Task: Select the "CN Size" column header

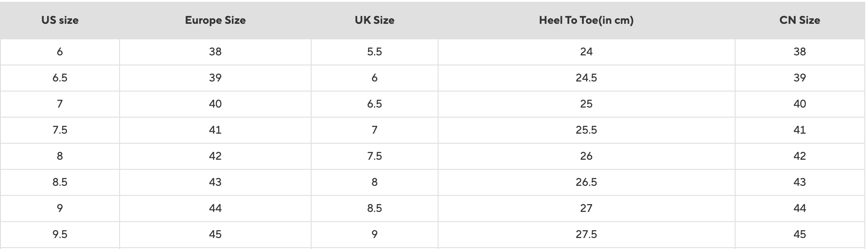Action: pyautogui.click(x=799, y=20)
